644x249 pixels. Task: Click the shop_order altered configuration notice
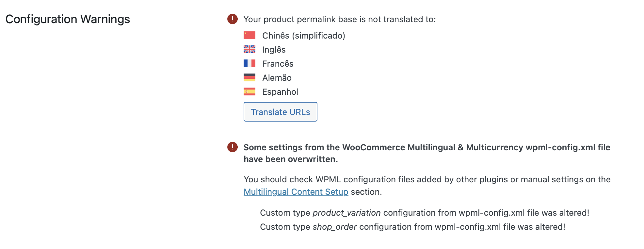[x=412, y=227]
